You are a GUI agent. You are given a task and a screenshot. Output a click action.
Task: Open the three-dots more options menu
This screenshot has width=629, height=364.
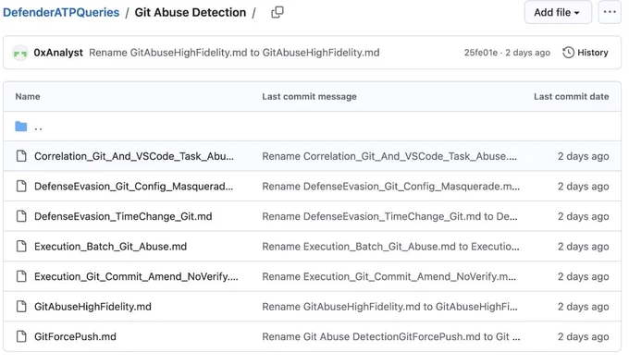click(610, 12)
